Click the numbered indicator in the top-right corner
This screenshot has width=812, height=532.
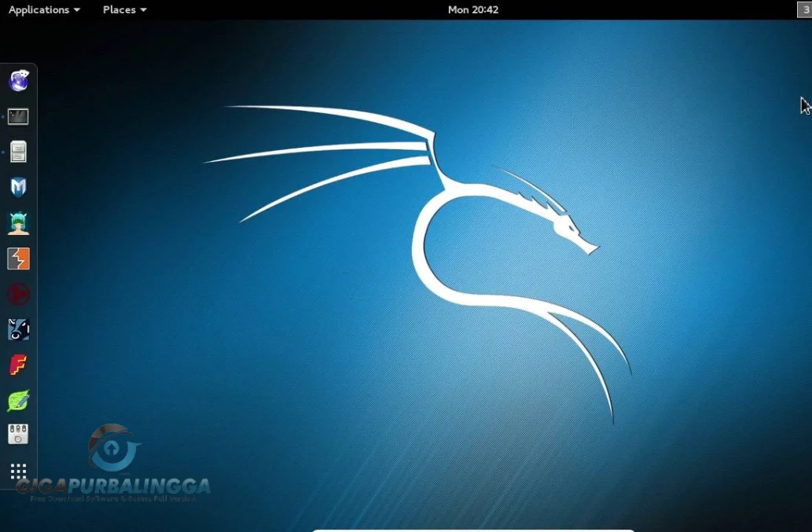804,9
